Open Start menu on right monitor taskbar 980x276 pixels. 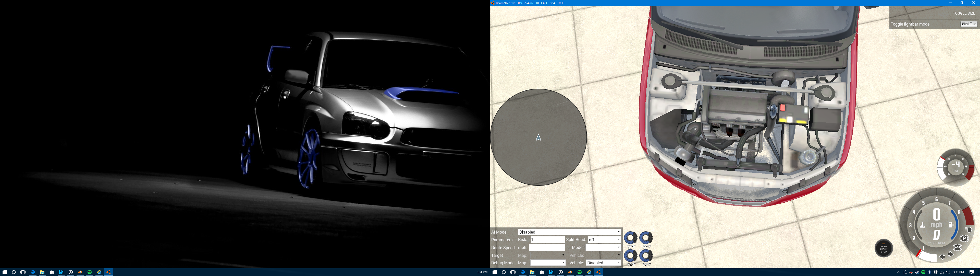pos(495,272)
